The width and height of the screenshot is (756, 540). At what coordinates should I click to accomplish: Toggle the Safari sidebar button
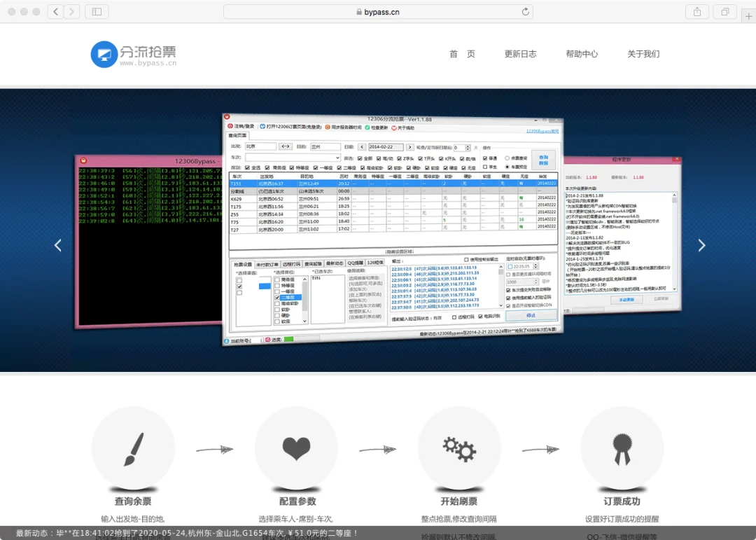point(97,12)
